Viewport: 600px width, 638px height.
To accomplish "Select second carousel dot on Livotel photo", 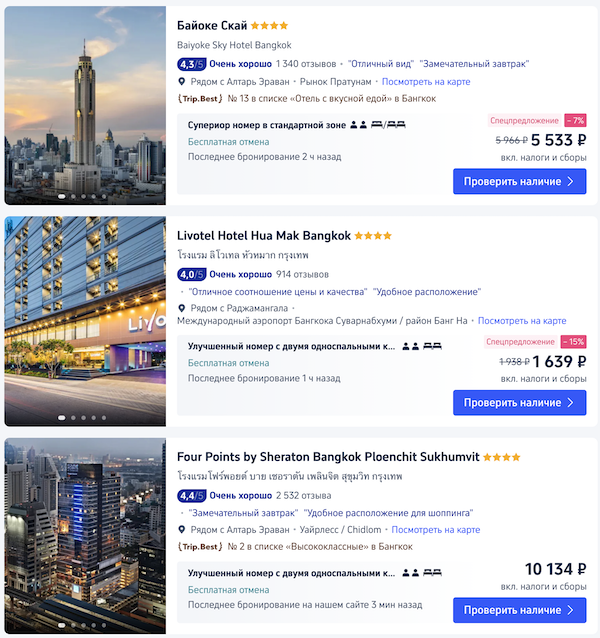I will coord(73,417).
